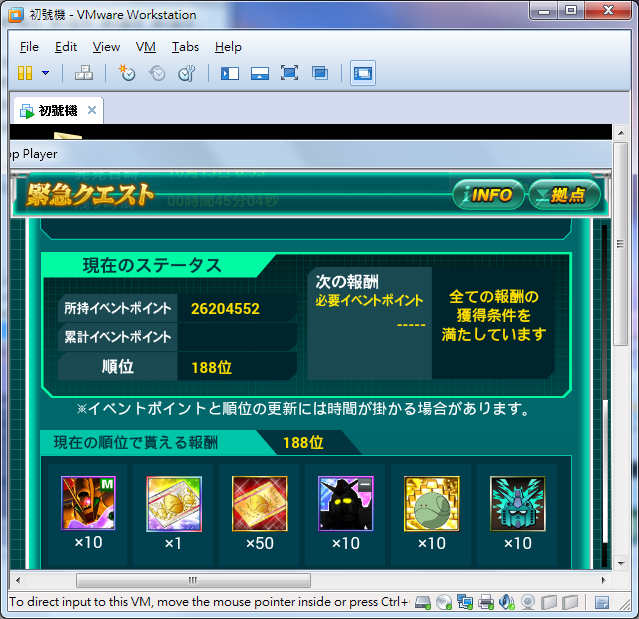Click event points value 26204552
Viewport: 639px width, 619px height.
(x=225, y=308)
